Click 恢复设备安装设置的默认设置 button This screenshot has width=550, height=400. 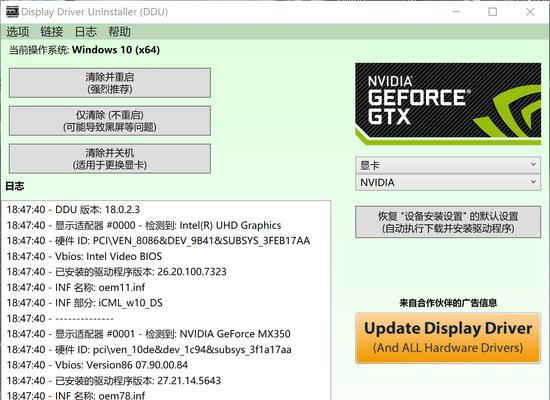click(x=448, y=222)
